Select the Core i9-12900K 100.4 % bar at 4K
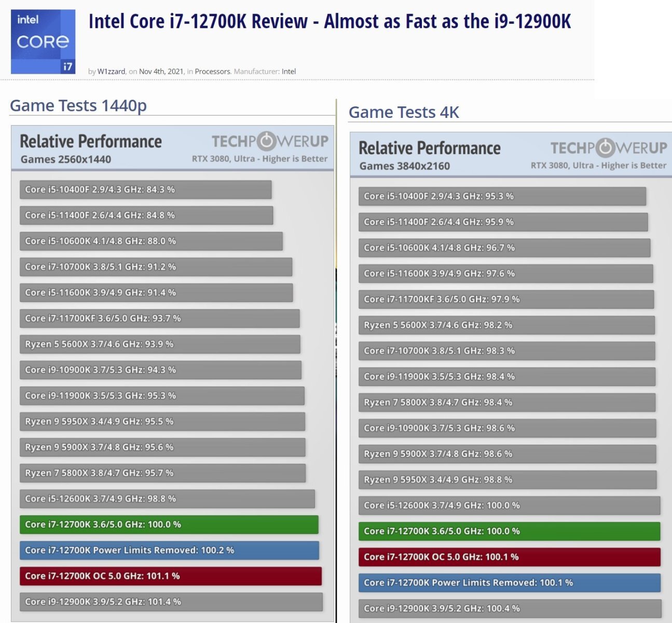The image size is (672, 623). click(510, 608)
